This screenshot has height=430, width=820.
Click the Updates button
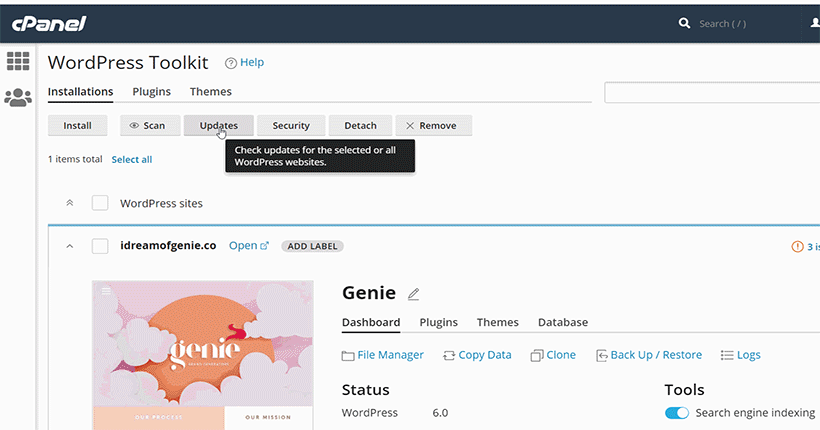(x=219, y=126)
